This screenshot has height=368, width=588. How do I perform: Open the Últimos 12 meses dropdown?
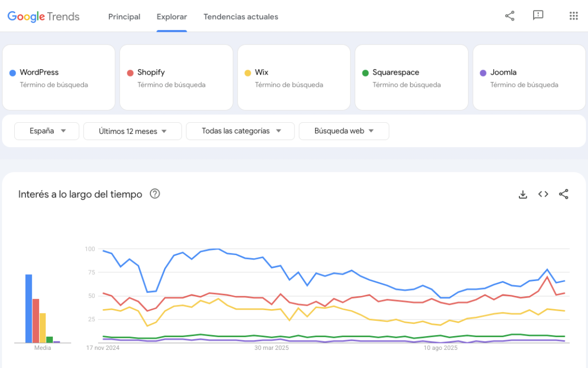coord(133,131)
